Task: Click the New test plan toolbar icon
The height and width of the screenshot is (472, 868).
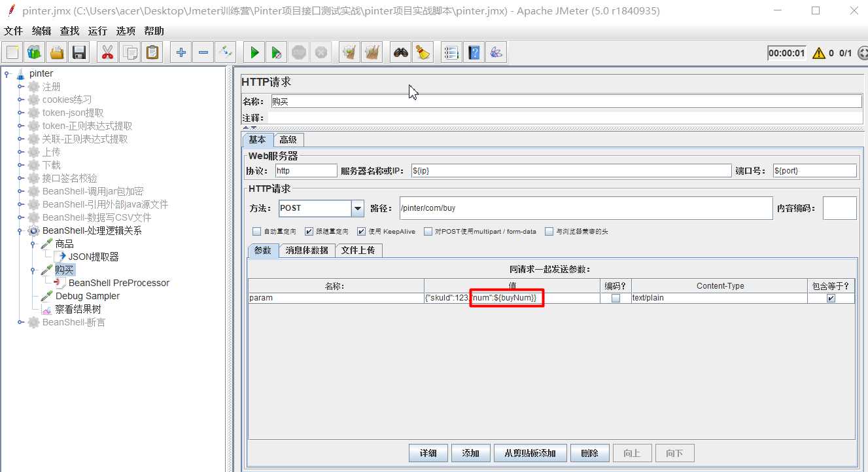Action: [x=13, y=52]
